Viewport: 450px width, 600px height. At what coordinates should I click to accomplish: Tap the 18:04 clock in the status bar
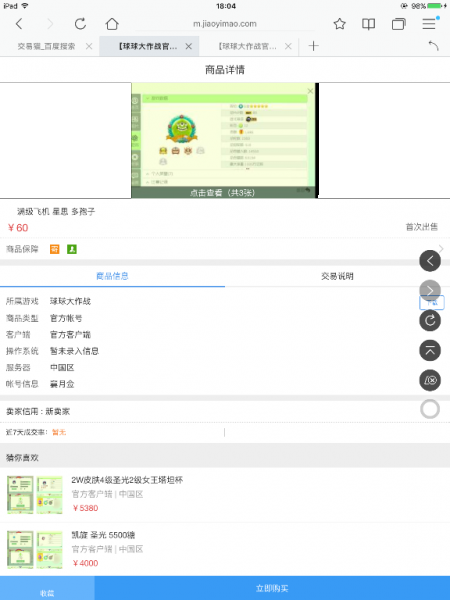click(226, 6)
